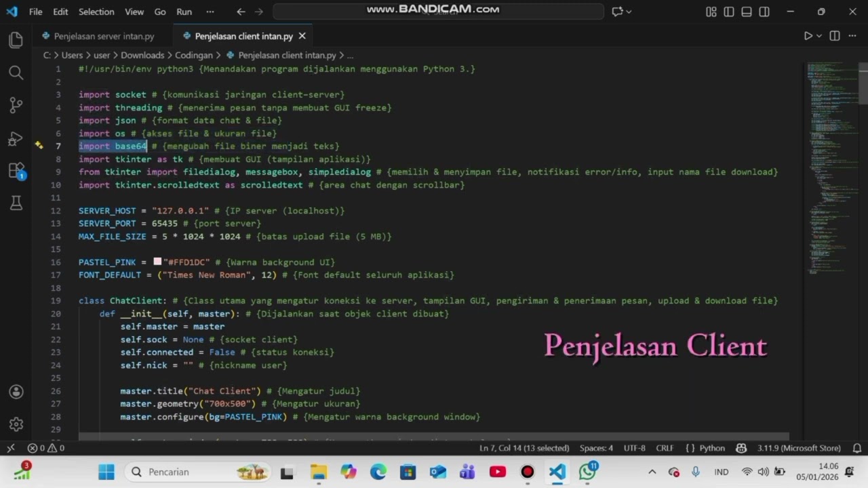Click the vertical editor scrollbar
The height and width of the screenshot is (488, 868).
863,83
